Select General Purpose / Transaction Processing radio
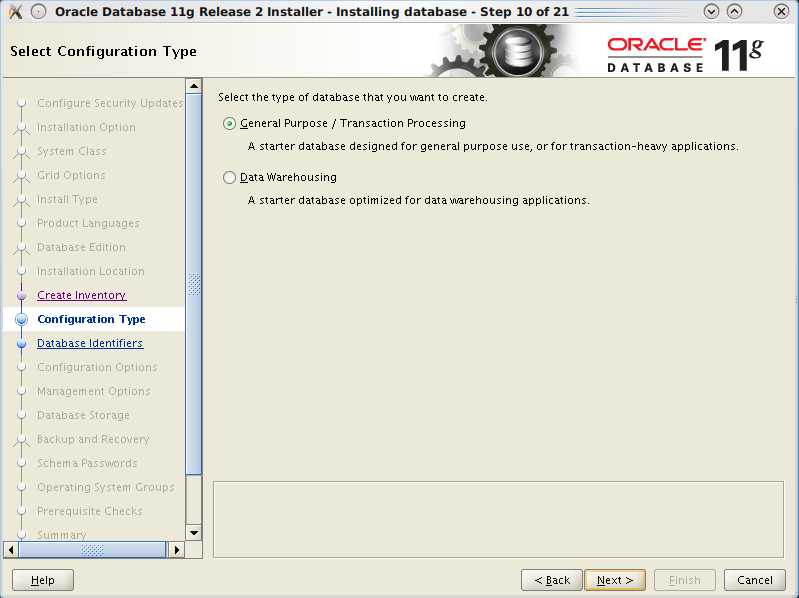The image size is (799, 598). (x=229, y=124)
